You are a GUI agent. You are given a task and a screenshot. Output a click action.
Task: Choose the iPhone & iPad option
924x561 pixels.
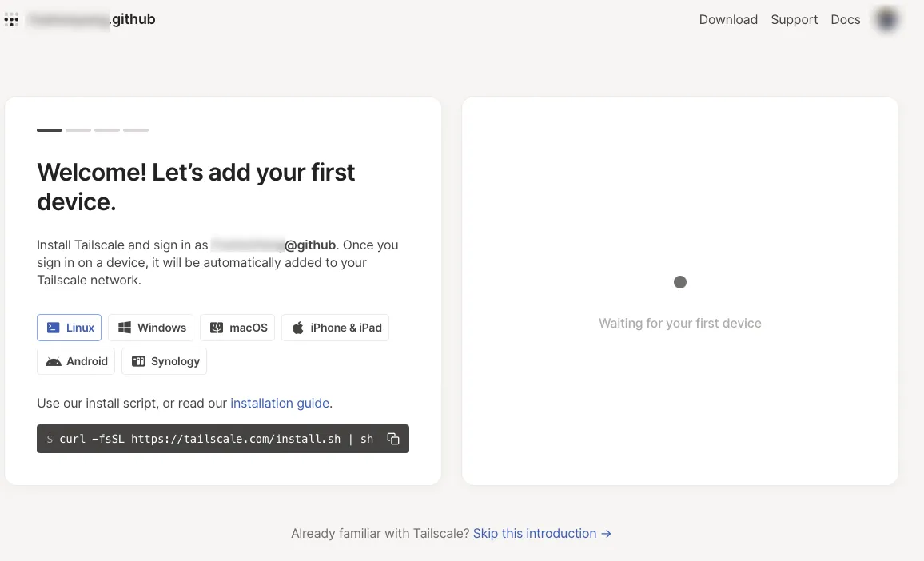336,328
